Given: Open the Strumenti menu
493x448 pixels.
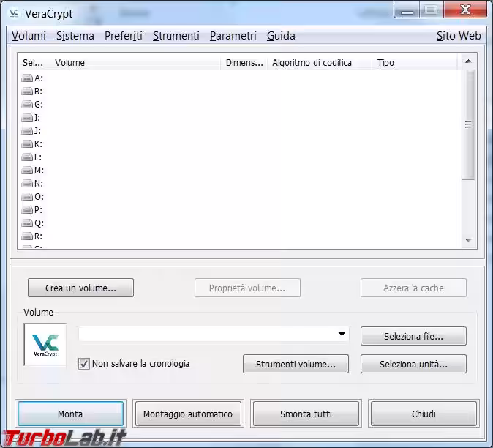Looking at the screenshot, I should [x=176, y=36].
